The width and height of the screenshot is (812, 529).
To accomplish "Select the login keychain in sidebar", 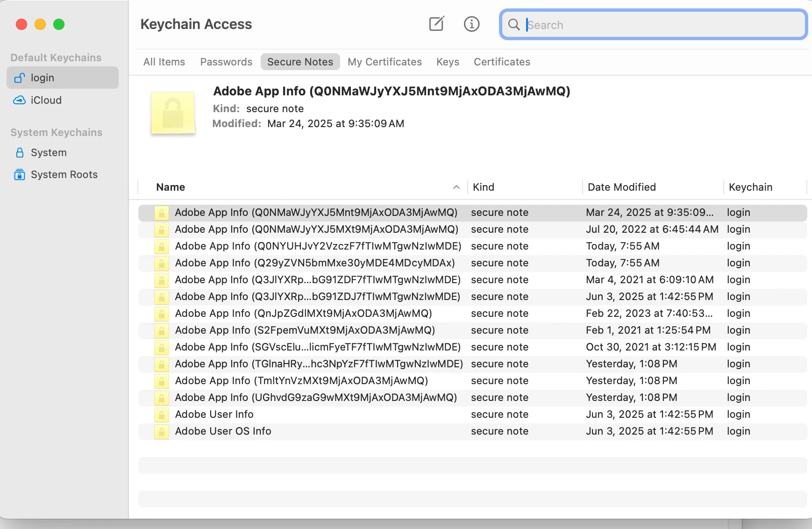I will click(x=63, y=78).
